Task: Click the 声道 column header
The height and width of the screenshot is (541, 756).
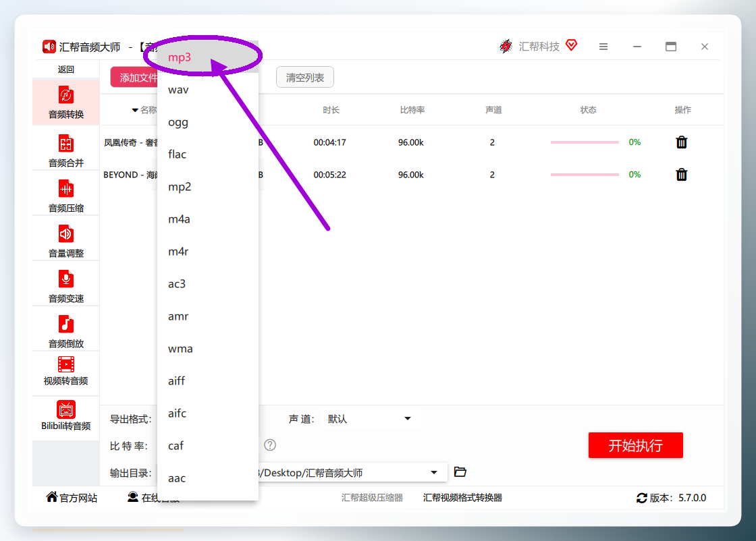Action: coord(493,110)
